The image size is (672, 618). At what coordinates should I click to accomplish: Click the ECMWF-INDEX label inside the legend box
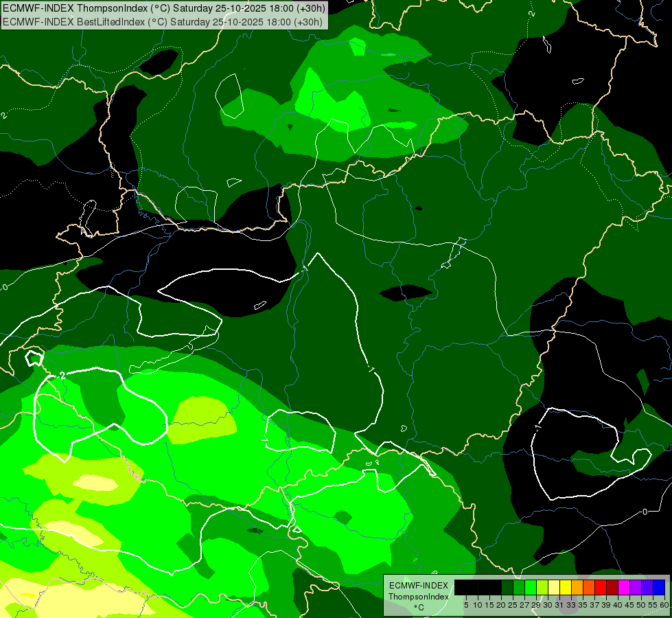coord(418,586)
